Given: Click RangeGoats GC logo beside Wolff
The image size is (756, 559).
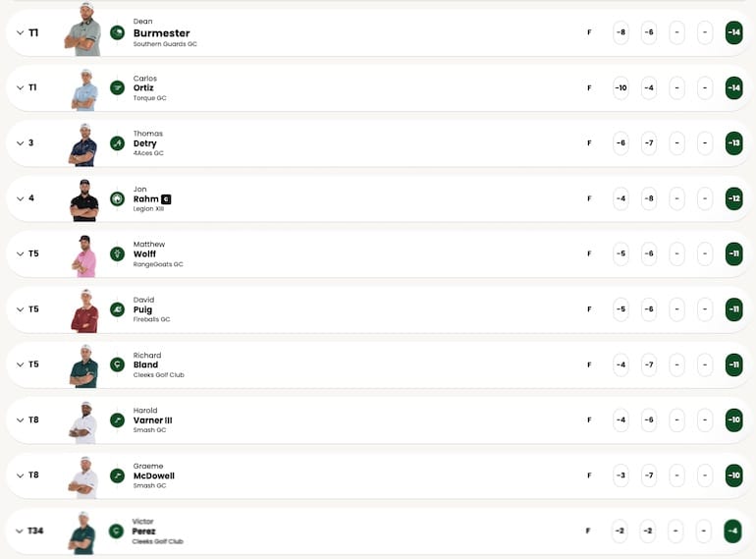Looking at the screenshot, I should [x=118, y=253].
